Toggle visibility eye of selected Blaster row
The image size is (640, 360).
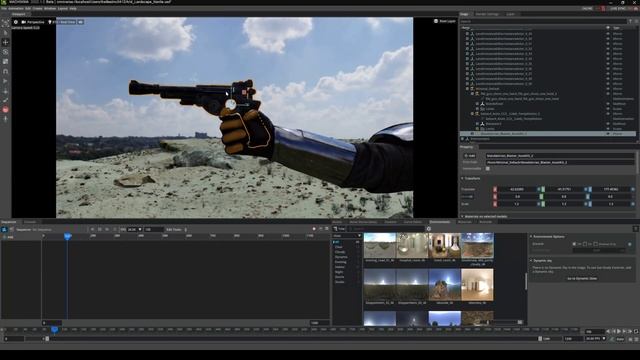point(608,133)
